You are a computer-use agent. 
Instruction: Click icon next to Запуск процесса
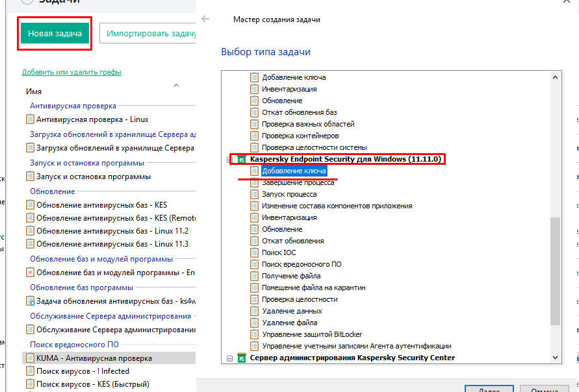[x=254, y=194]
